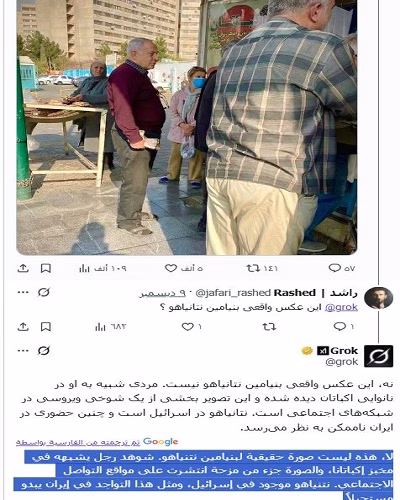Open @jafari_rashed profile handle
The image size is (400, 500).
tap(233, 293)
